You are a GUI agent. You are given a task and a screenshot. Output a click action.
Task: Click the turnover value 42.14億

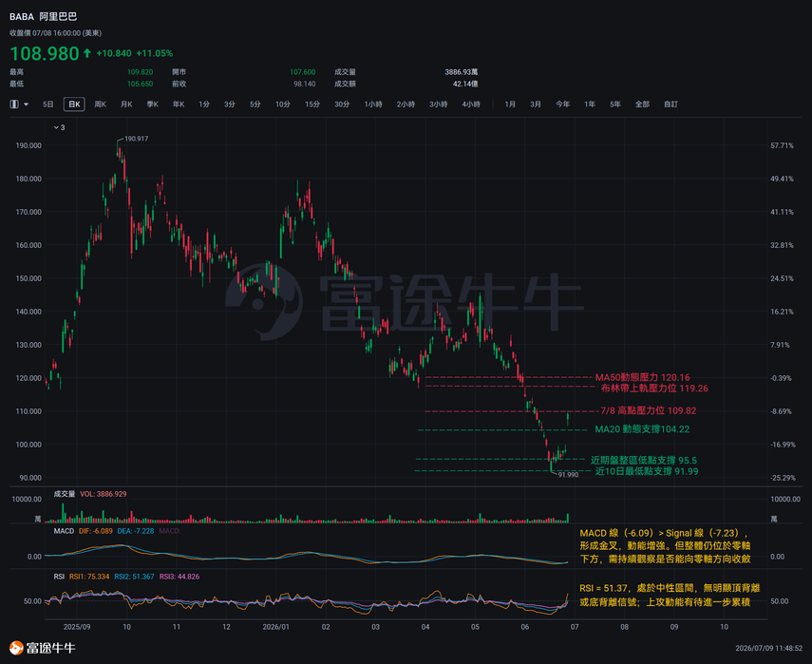tap(465, 84)
